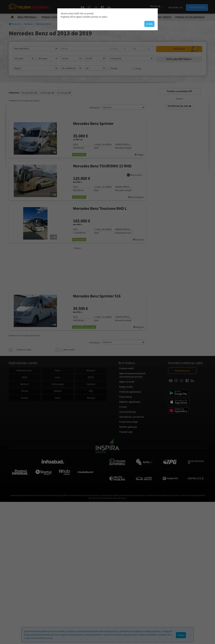This screenshot has width=215, height=644.
Task: Open the 4zida.rs logo link
Action: pyautogui.click(x=144, y=462)
